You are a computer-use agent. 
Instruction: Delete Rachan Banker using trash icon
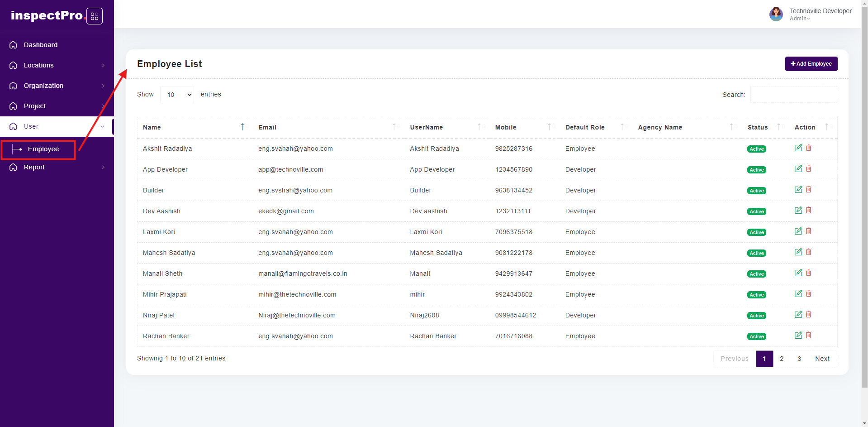tap(808, 336)
